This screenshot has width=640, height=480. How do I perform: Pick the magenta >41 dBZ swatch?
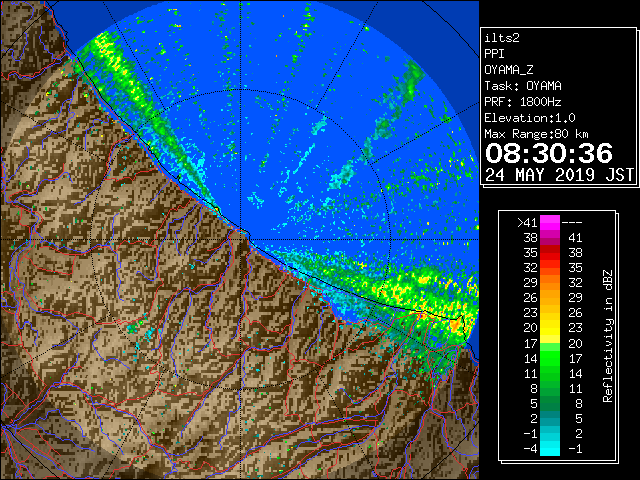[x=550, y=222]
